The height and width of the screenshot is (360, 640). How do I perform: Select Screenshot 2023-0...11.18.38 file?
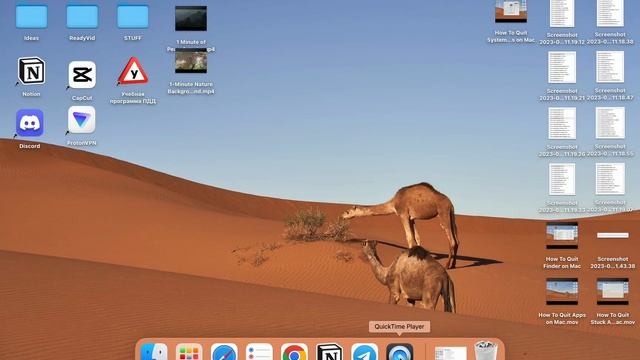pos(610,13)
